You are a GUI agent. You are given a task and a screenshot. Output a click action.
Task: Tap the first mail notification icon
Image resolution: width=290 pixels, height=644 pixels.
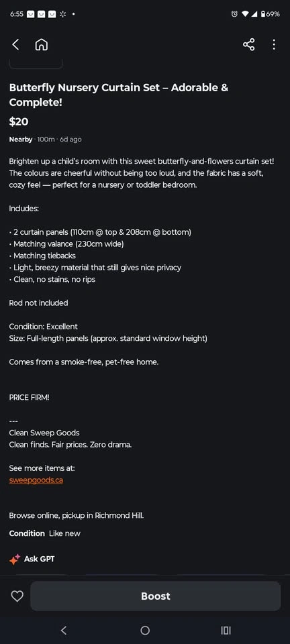click(30, 14)
